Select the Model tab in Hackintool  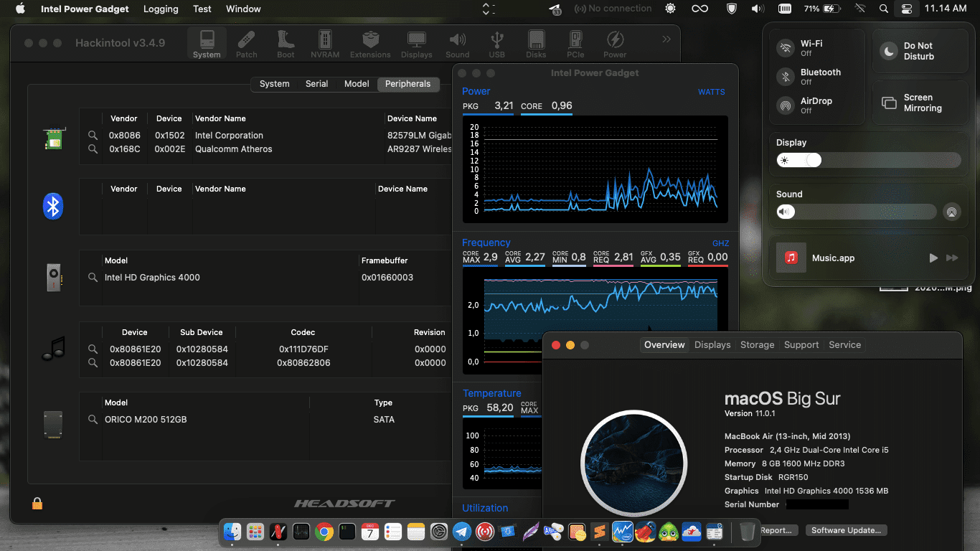click(357, 84)
